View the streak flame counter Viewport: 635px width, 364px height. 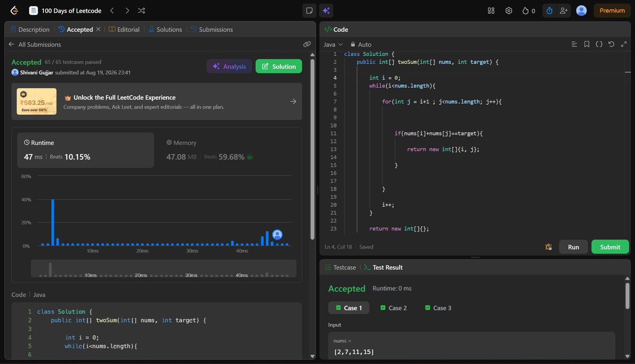528,11
